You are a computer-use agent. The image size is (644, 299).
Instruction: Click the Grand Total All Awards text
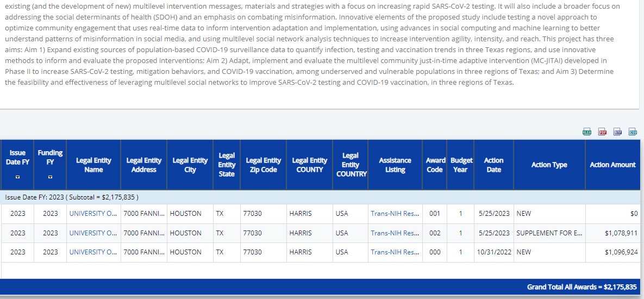tap(582, 287)
